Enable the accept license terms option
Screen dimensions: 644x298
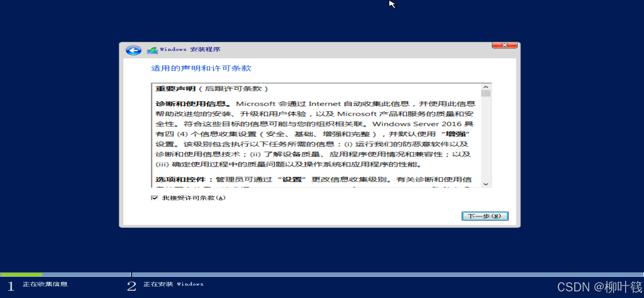155,198
